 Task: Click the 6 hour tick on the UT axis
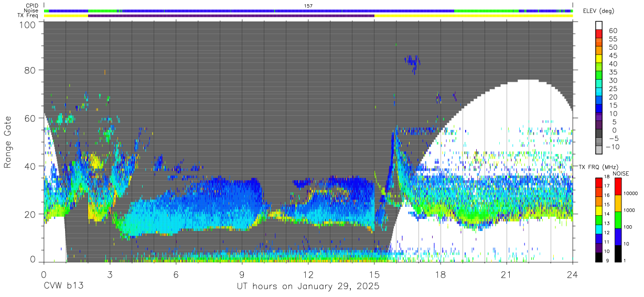(x=176, y=274)
